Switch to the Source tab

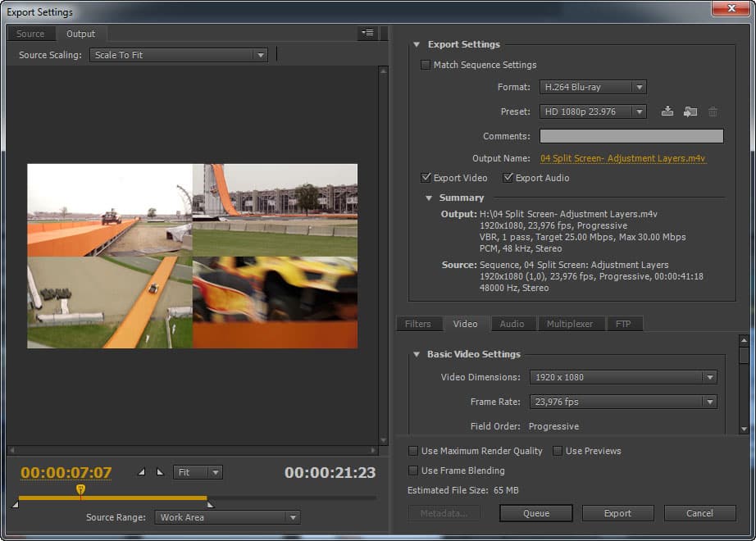[30, 34]
